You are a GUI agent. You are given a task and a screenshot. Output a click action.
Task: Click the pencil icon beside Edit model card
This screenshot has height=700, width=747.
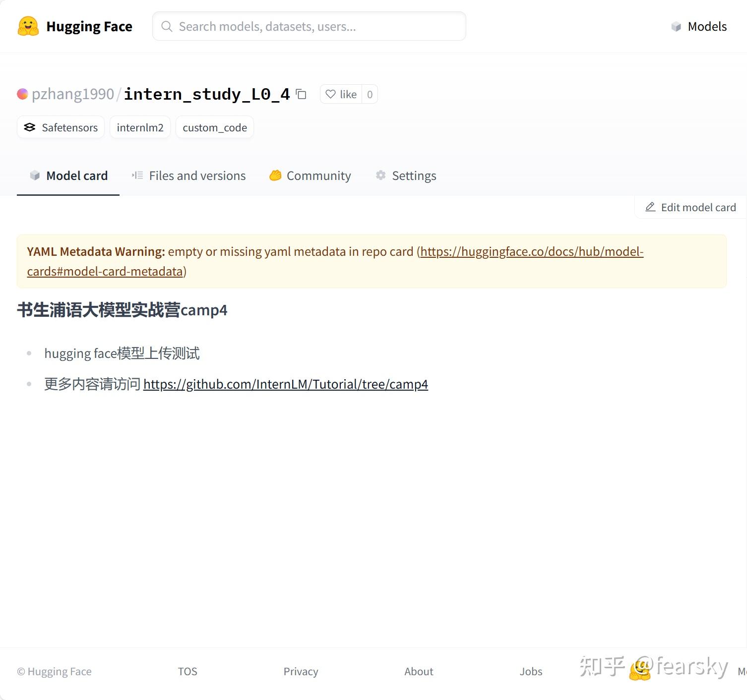coord(650,207)
